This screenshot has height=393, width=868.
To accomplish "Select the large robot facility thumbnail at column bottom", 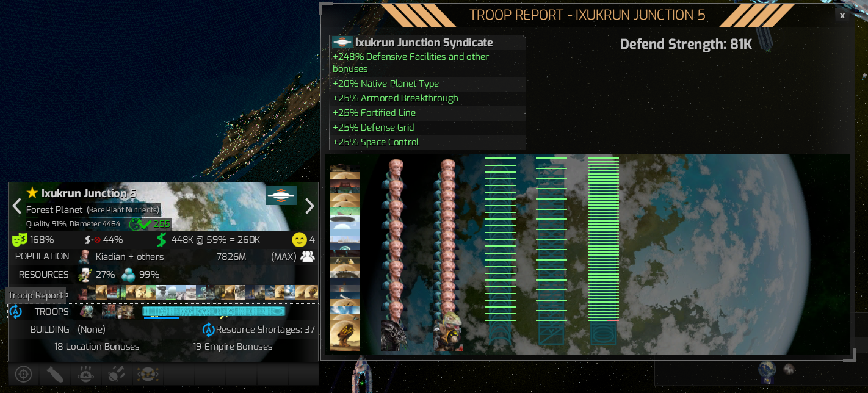I will click(x=345, y=336).
